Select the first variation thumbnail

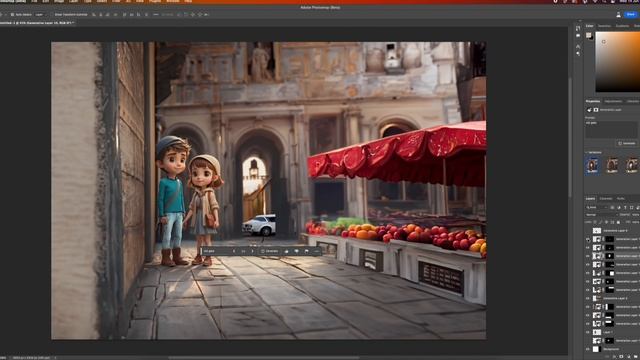[593, 165]
